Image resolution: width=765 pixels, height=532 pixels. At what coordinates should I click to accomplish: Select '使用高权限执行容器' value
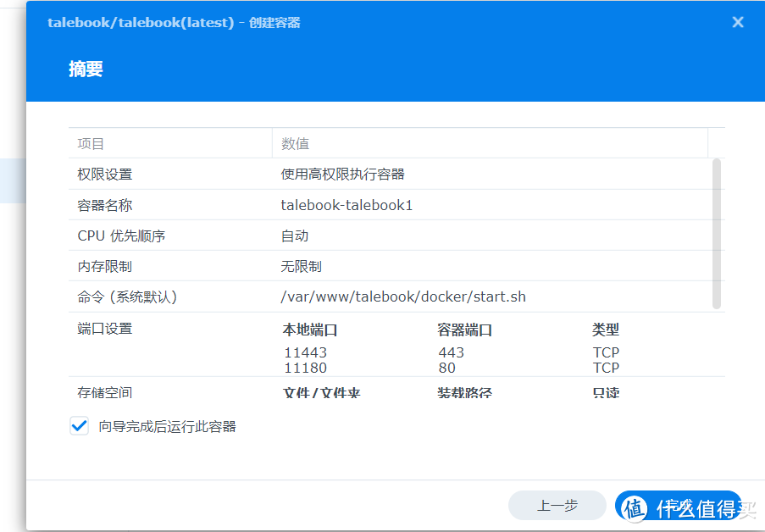pyautogui.click(x=342, y=175)
